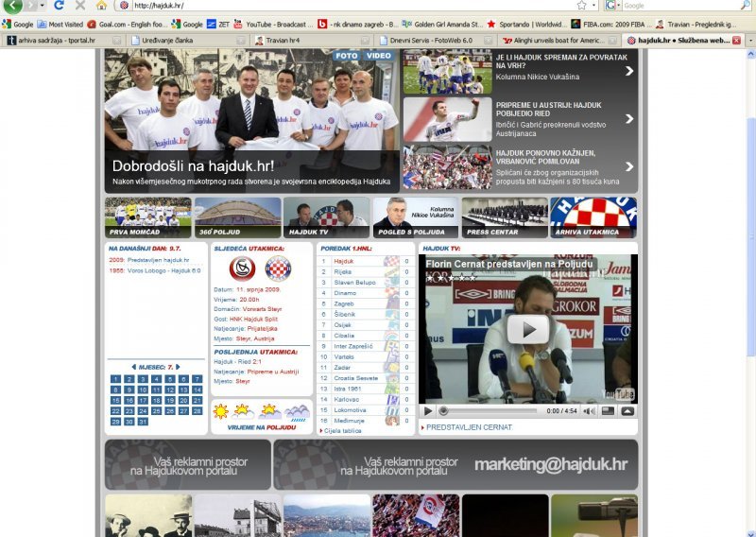
Task: Open Inter Zaprešić in league table
Action: click(x=353, y=346)
